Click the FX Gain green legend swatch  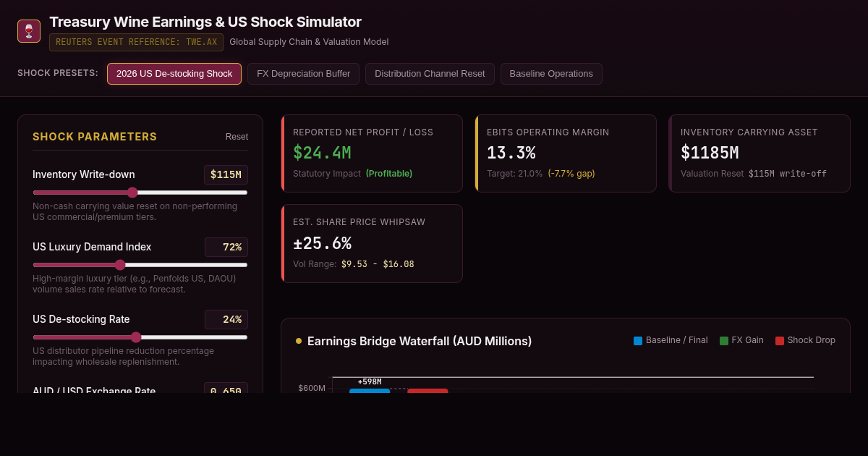point(724,341)
